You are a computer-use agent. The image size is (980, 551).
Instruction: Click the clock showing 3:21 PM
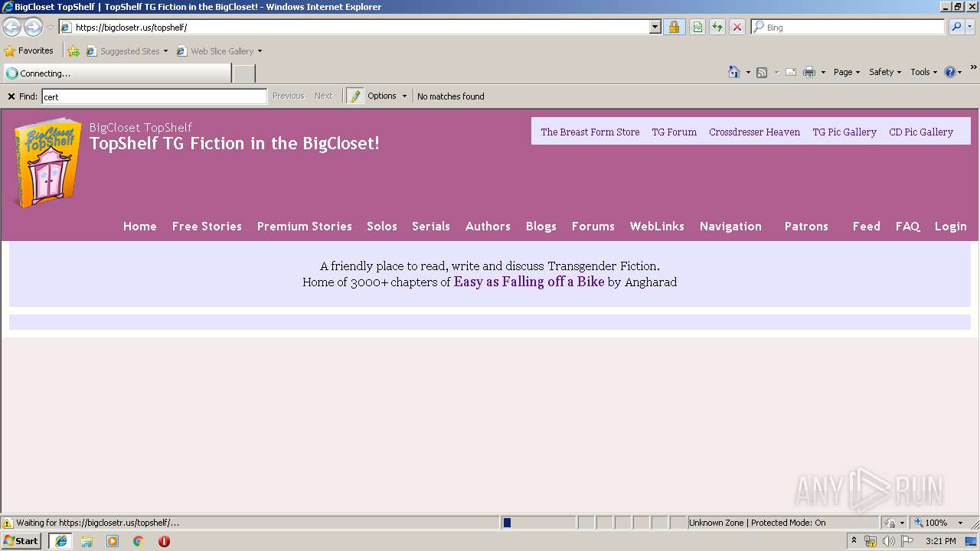click(941, 541)
